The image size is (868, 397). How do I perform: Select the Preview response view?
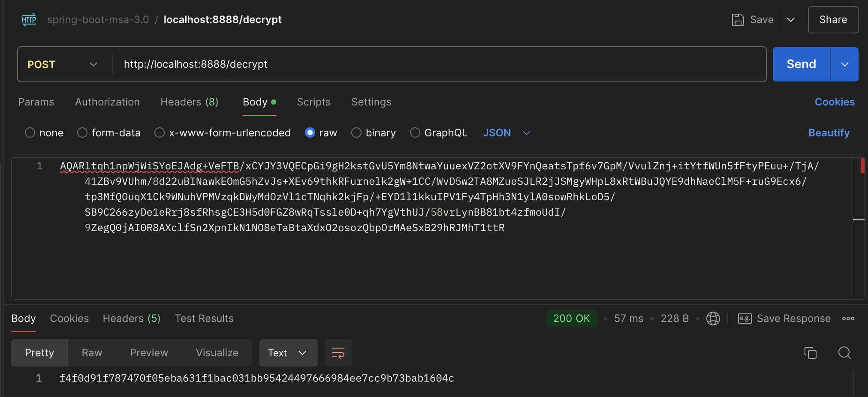(x=149, y=353)
